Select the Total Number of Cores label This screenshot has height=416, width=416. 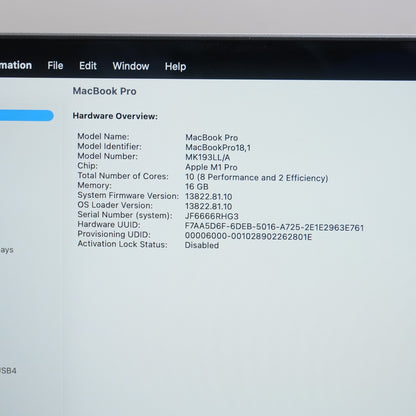coord(123,176)
